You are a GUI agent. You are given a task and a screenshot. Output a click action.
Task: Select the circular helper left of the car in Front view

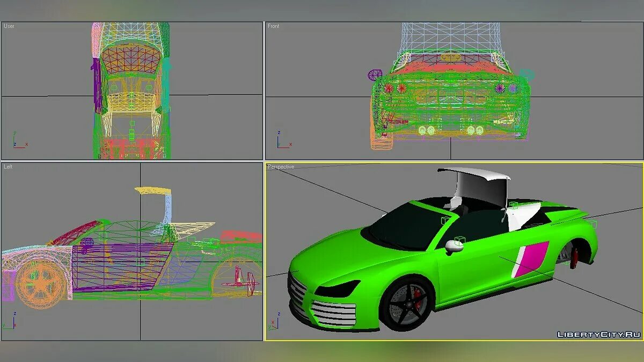point(375,75)
